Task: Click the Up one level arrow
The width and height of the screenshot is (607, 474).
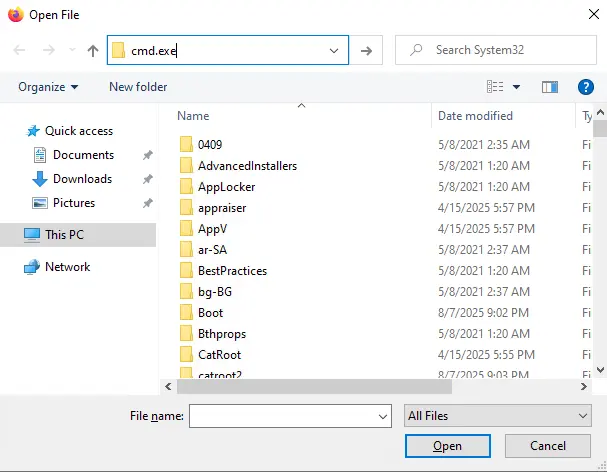Action: coord(93,50)
